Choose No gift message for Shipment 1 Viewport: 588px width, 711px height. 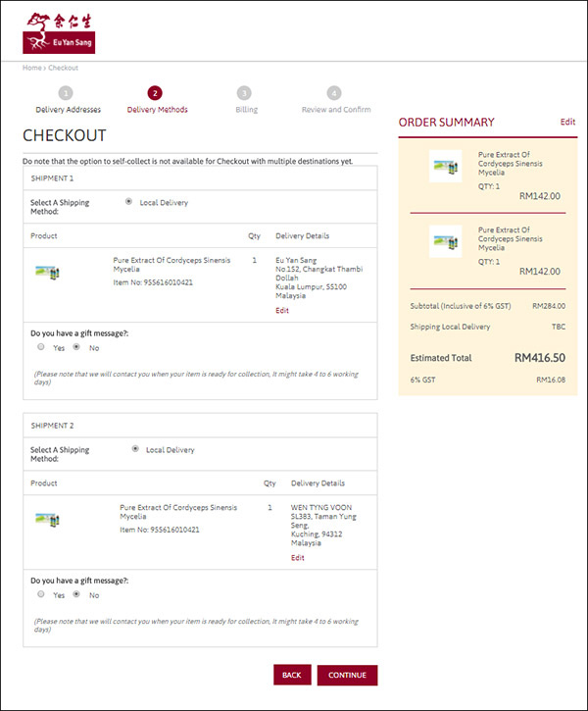click(76, 347)
